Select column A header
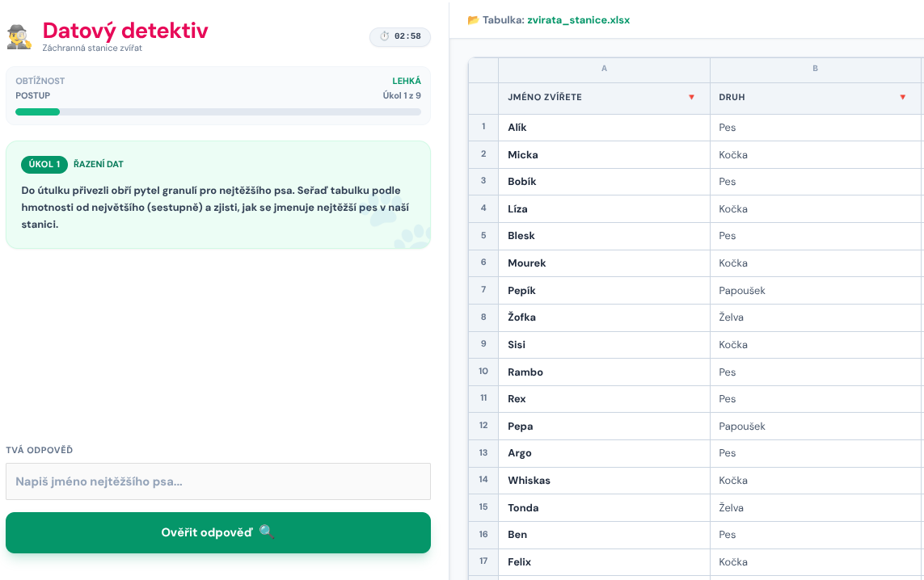 (604, 69)
